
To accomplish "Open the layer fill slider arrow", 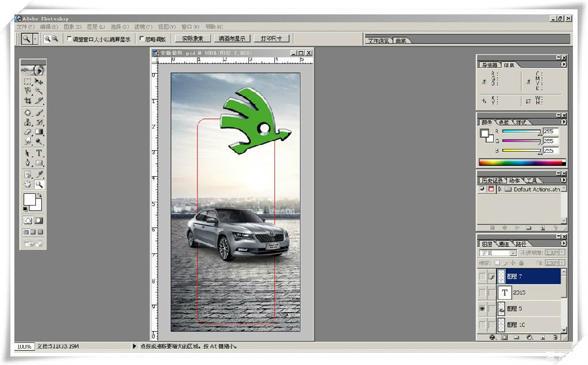I will (x=561, y=263).
